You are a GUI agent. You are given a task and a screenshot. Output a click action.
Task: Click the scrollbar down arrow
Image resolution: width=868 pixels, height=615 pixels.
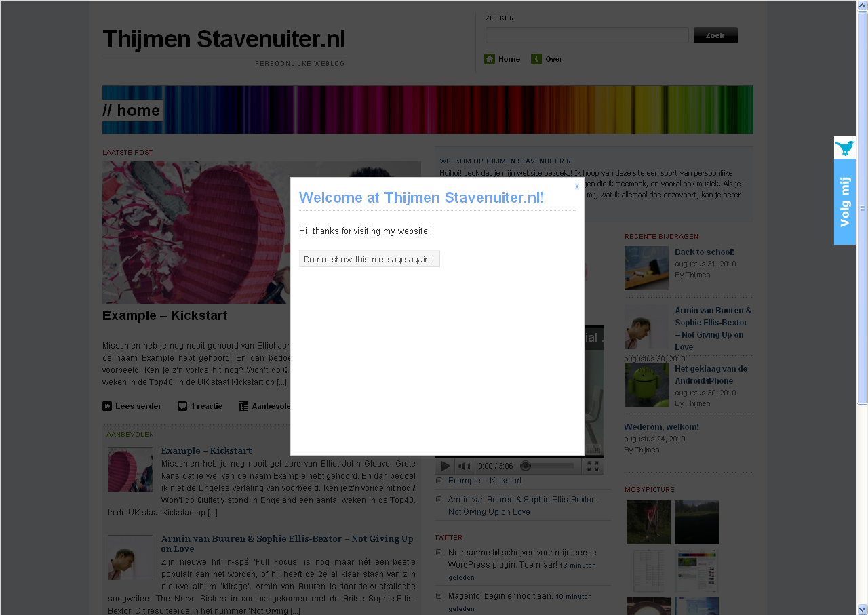point(862,609)
